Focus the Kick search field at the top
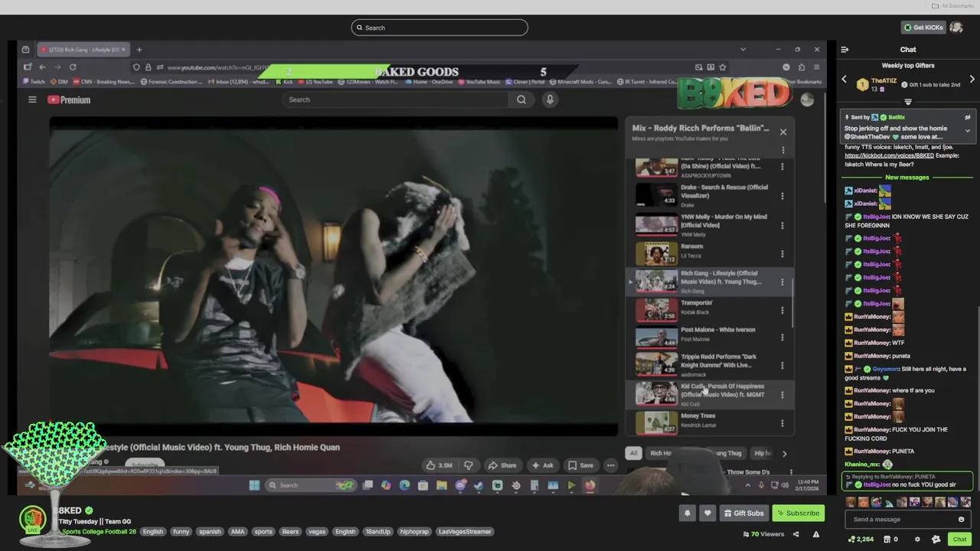Image resolution: width=980 pixels, height=551 pixels. tap(439, 28)
